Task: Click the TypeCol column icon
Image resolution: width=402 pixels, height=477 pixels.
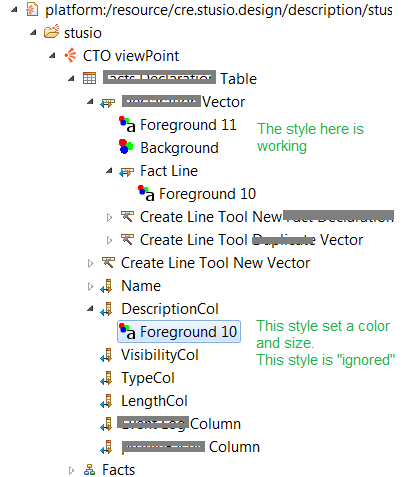Action: pos(107,378)
